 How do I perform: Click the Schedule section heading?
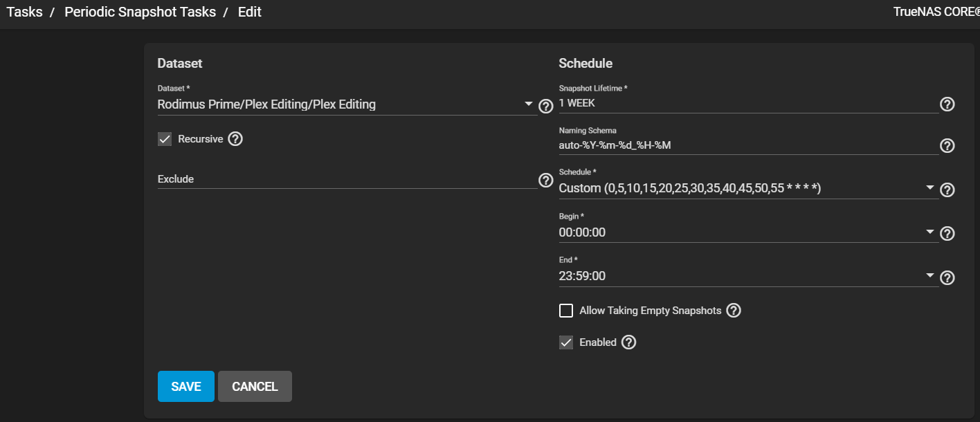tap(586, 63)
